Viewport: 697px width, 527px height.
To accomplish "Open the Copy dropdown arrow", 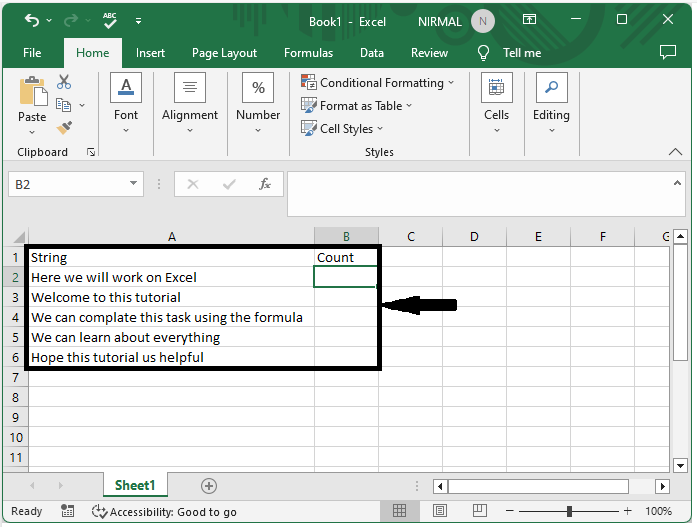I will click(x=82, y=105).
